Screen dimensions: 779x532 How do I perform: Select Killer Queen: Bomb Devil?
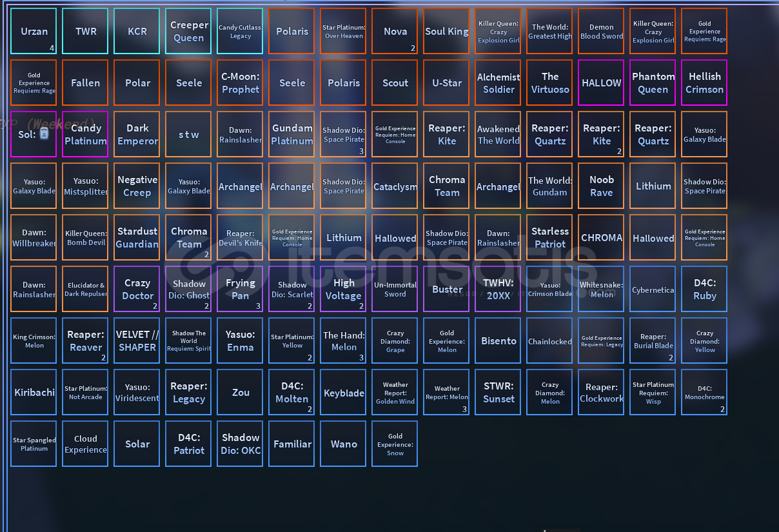85,237
